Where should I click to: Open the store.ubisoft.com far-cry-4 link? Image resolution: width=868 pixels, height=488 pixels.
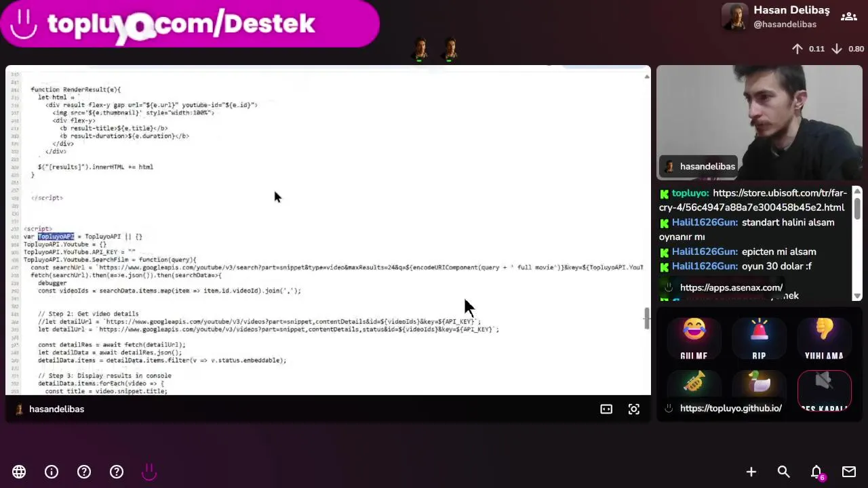[753, 200]
